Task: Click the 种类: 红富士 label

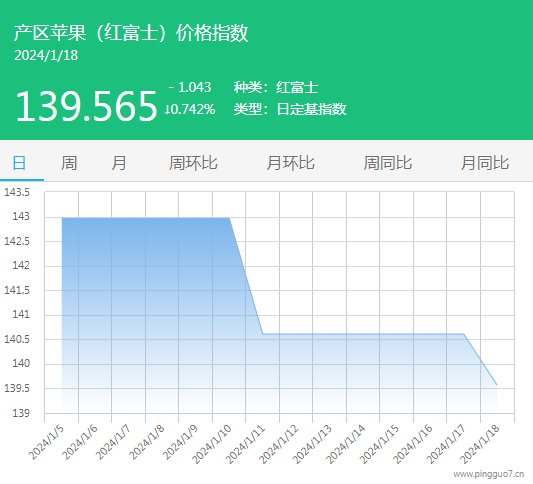Action: point(276,87)
